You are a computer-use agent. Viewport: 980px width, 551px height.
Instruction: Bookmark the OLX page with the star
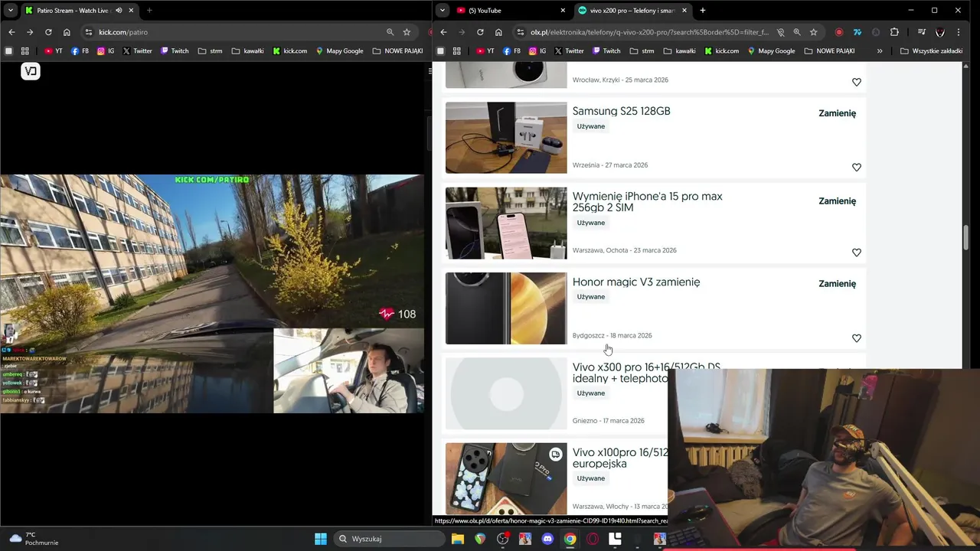coord(813,32)
